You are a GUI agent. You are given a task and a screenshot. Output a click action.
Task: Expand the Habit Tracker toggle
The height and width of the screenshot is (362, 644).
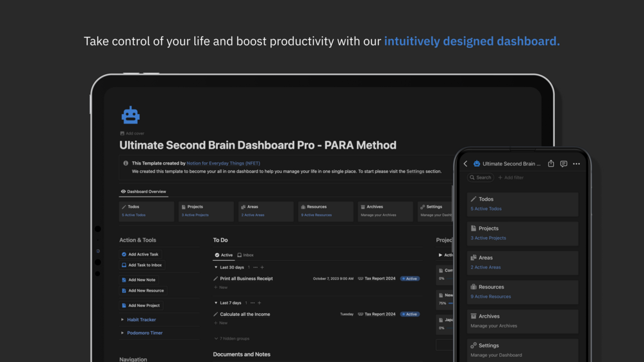tap(122, 320)
